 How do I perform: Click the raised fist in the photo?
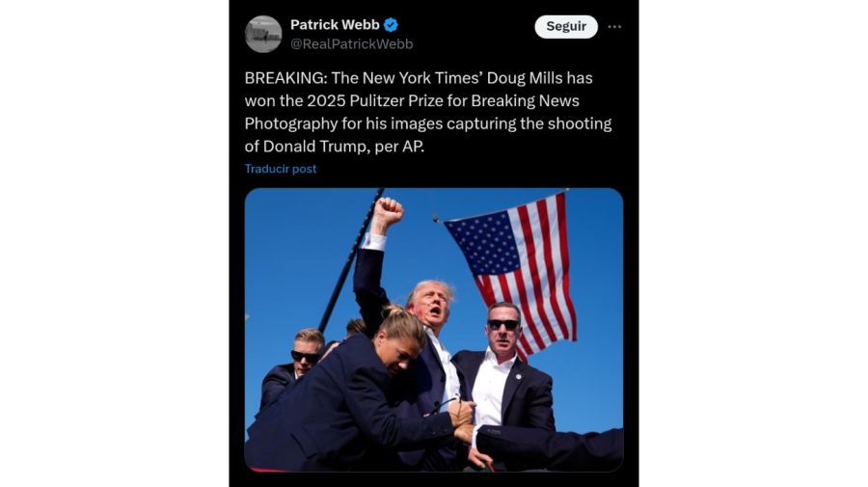point(388,211)
